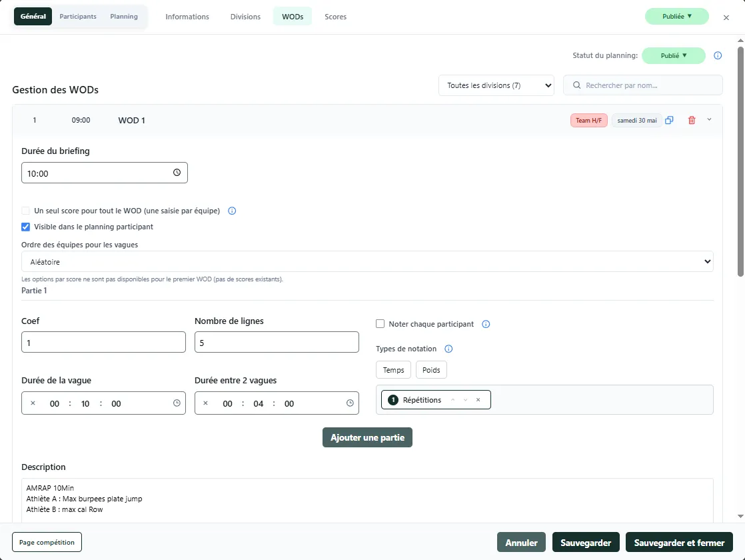Check Un seul score pour tout le WOD
Image resolution: width=745 pixels, height=560 pixels.
[x=26, y=211]
